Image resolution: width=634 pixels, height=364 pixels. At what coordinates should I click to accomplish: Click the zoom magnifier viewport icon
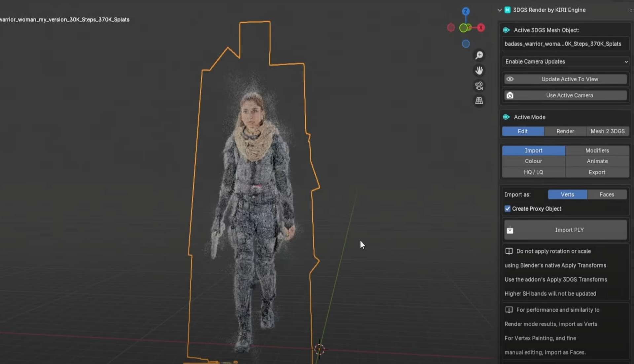tap(479, 55)
